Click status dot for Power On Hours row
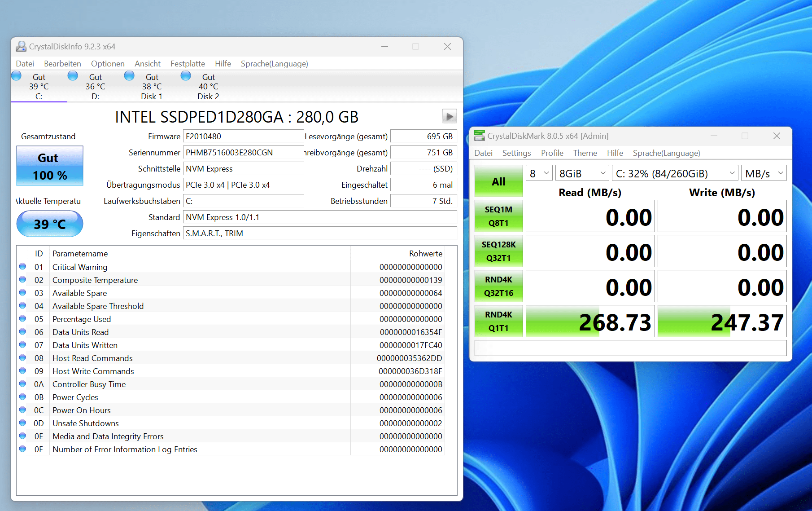The width and height of the screenshot is (812, 511). [x=22, y=410]
